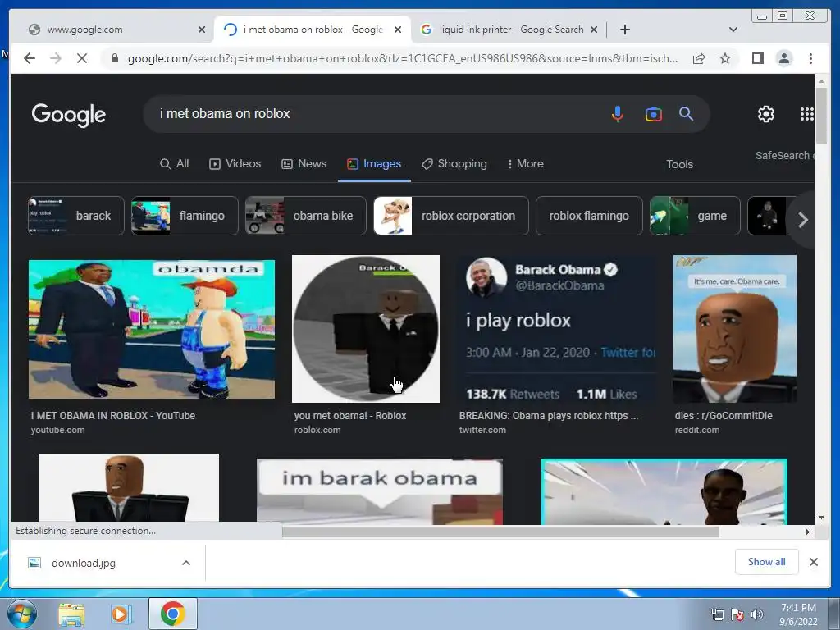The image size is (840, 630).
Task: Start voice search with microphone
Action: coord(617,113)
